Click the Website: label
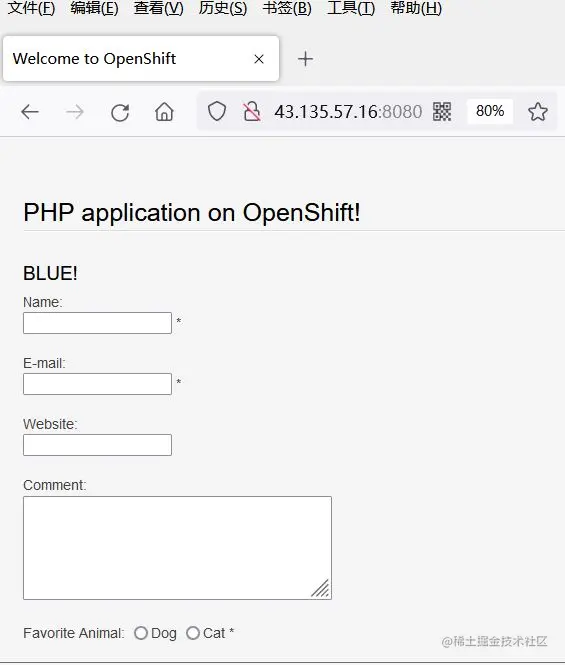Image resolution: width=565 pixels, height=665 pixels. click(x=50, y=424)
